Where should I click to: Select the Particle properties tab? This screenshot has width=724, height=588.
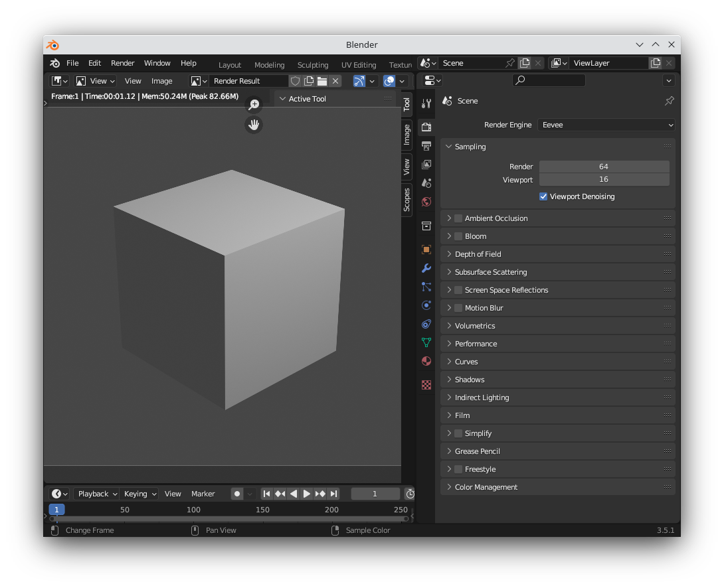[x=426, y=287]
